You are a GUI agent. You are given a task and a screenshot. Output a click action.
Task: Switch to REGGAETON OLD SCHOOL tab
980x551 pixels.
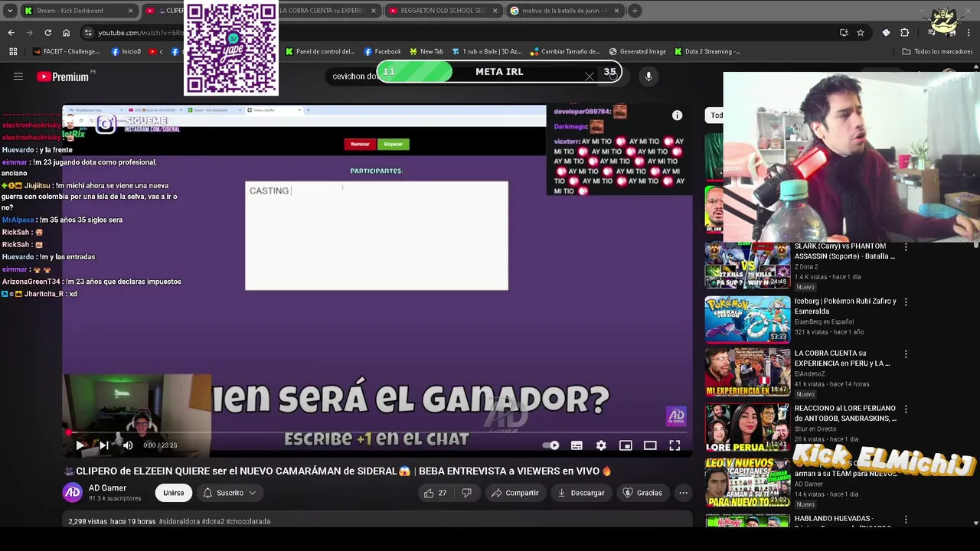(443, 11)
